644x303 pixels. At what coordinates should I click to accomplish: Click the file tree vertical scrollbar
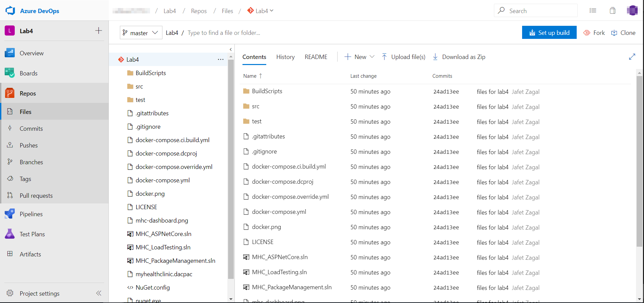pos(231,169)
